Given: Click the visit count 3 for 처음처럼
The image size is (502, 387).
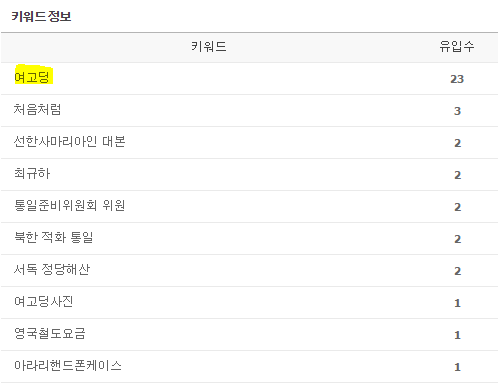Looking at the screenshot, I should (457, 111).
